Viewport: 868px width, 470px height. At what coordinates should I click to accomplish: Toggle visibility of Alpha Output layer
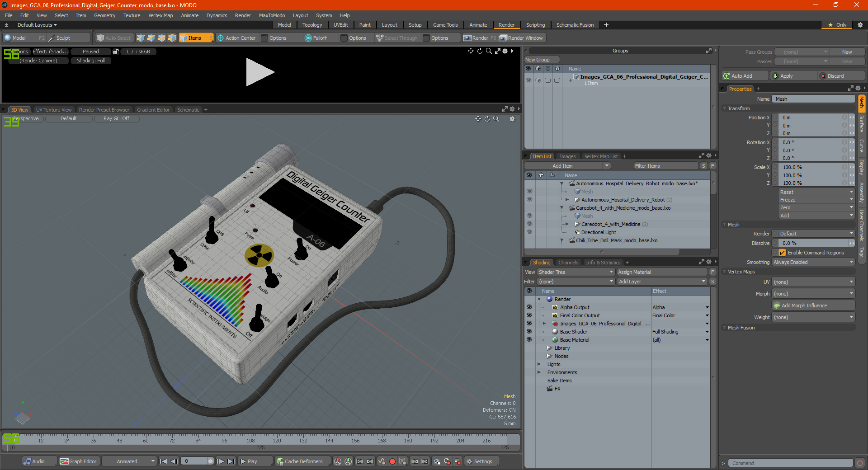[x=529, y=307]
